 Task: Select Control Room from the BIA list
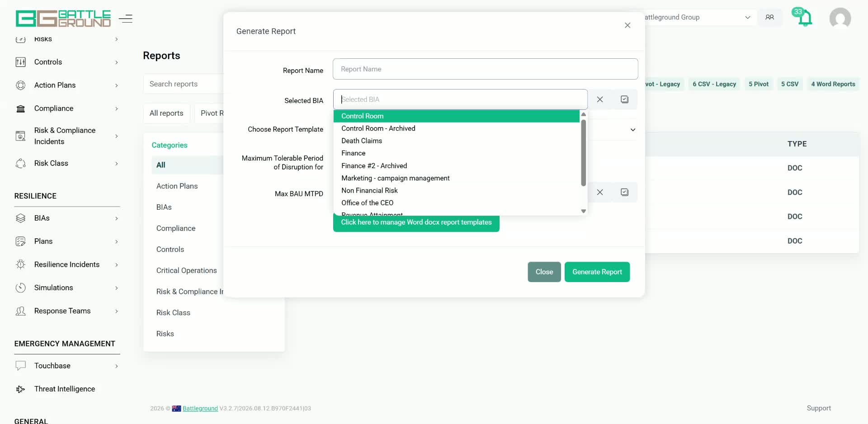pyautogui.click(x=457, y=116)
